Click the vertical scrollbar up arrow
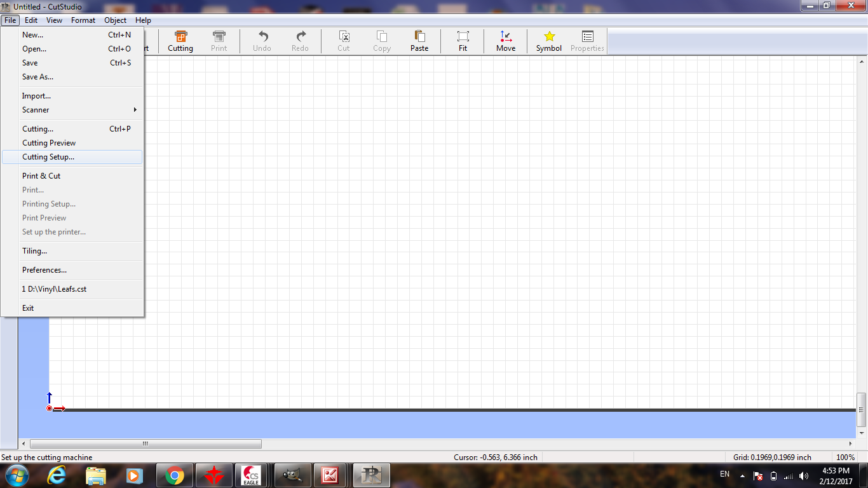 862,62
